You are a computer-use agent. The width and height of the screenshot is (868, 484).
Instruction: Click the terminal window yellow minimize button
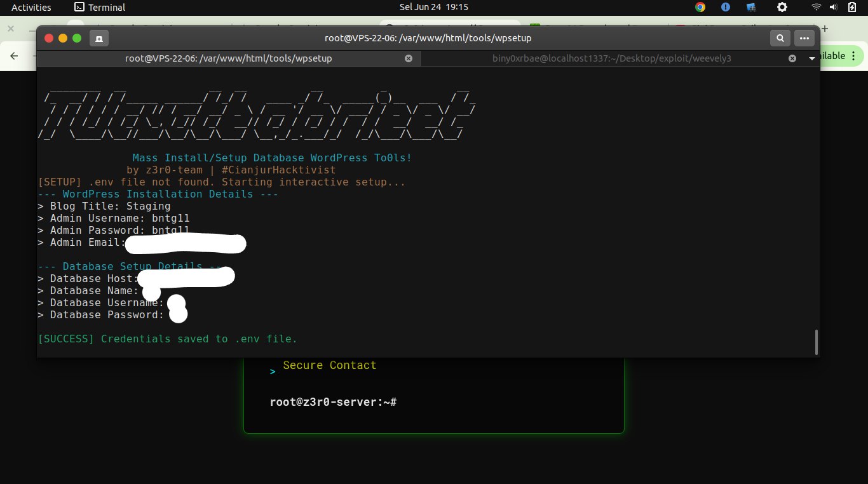coord(62,38)
